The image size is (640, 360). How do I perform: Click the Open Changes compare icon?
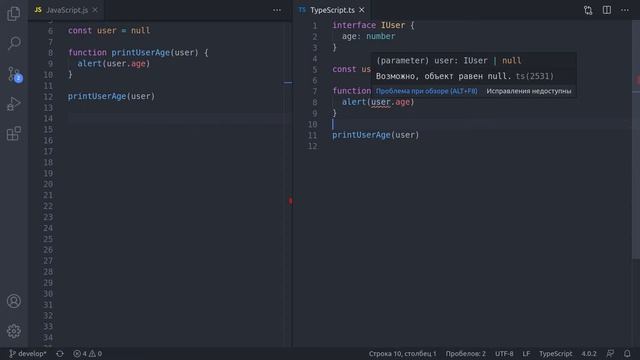coord(588,10)
